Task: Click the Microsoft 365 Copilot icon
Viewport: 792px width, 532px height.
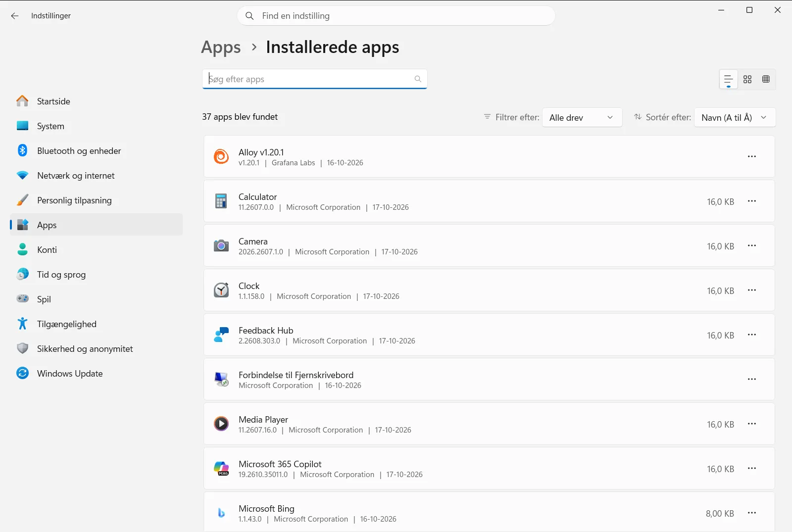Action: click(221, 468)
